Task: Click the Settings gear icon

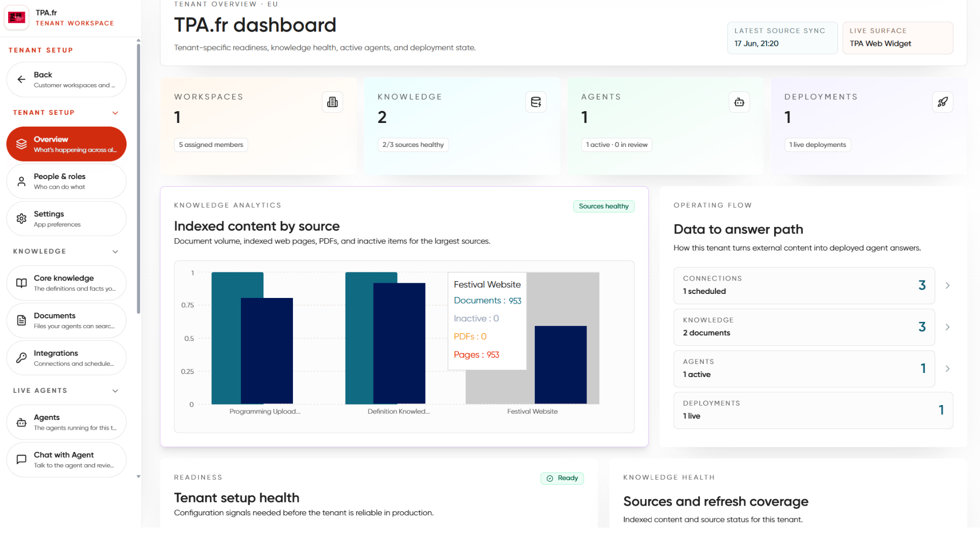Action: pos(21,218)
